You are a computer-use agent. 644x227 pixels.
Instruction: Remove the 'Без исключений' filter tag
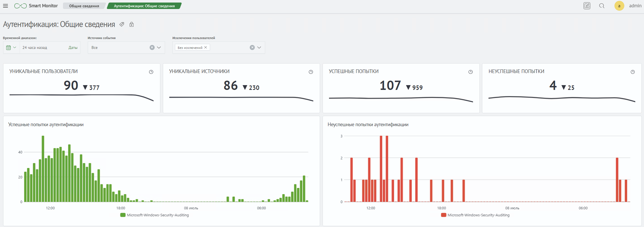point(206,47)
